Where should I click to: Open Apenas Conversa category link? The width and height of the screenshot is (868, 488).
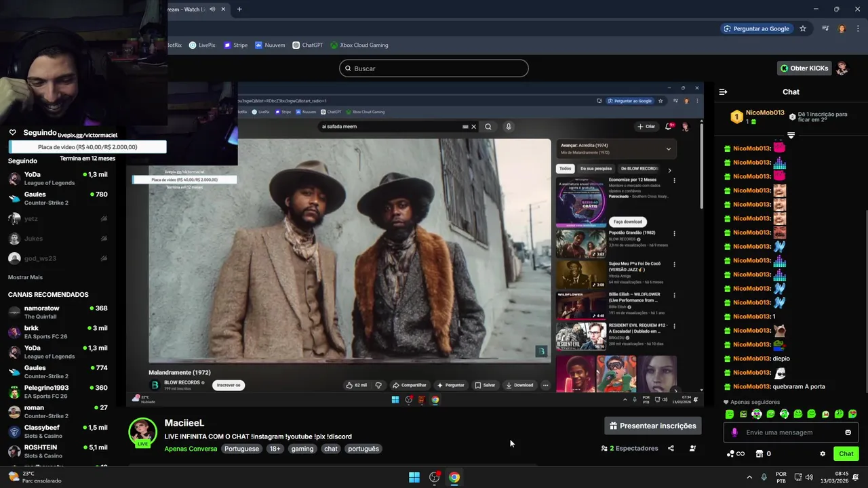[x=191, y=449]
